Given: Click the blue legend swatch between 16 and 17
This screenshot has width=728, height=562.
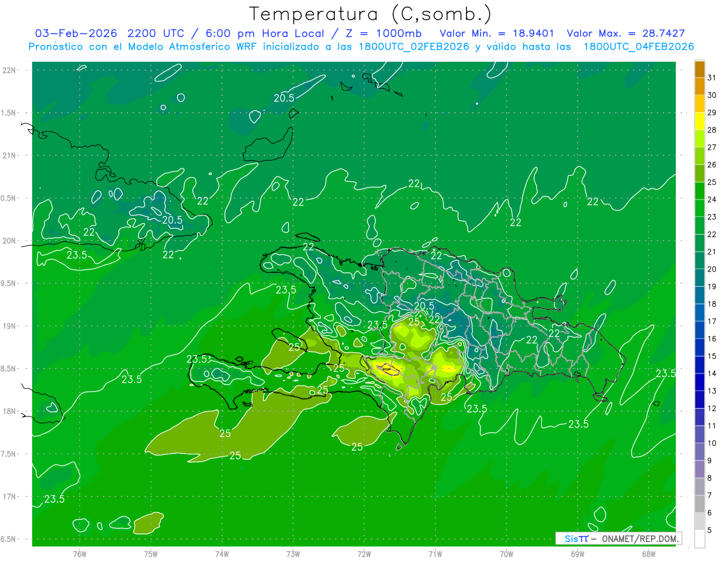Looking at the screenshot, I should pos(699,330).
